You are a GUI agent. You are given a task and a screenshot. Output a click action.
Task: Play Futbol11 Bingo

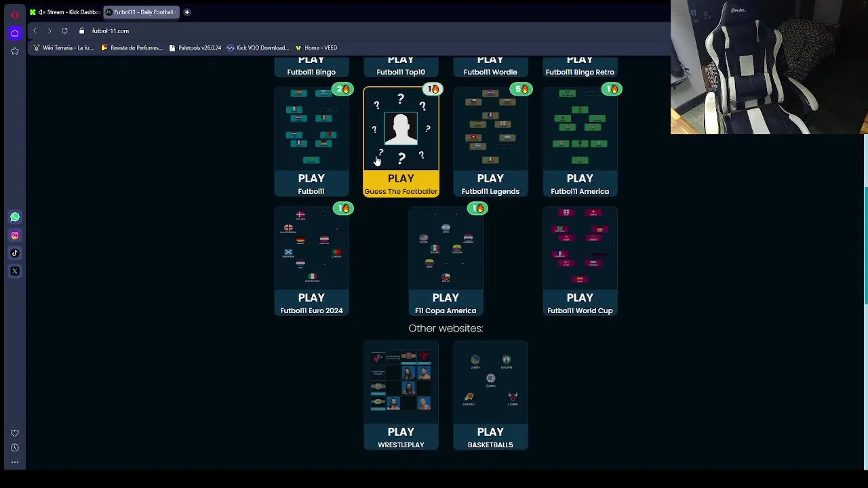(x=311, y=66)
